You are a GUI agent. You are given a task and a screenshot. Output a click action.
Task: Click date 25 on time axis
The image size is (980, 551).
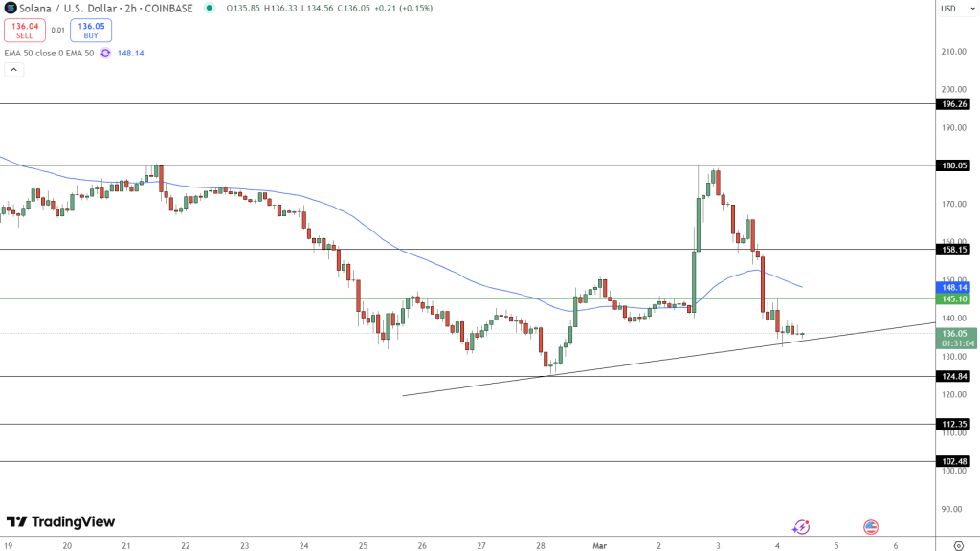tap(363, 546)
